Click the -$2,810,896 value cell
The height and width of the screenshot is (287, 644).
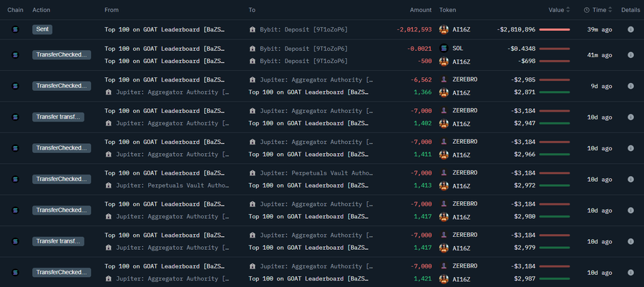pos(516,29)
